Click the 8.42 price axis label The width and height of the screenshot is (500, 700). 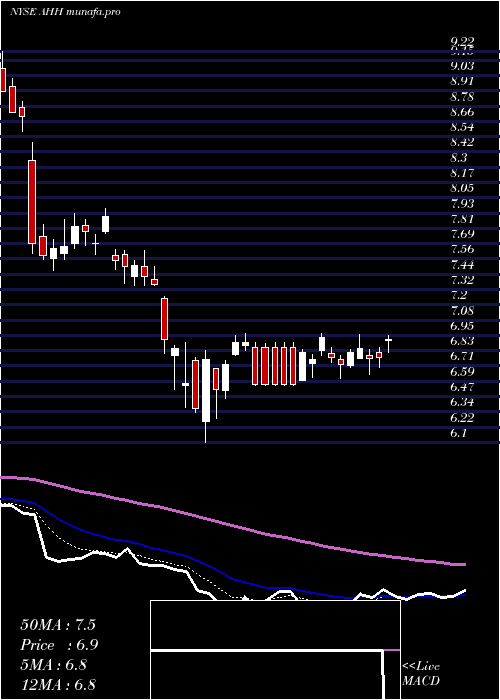click(462, 142)
